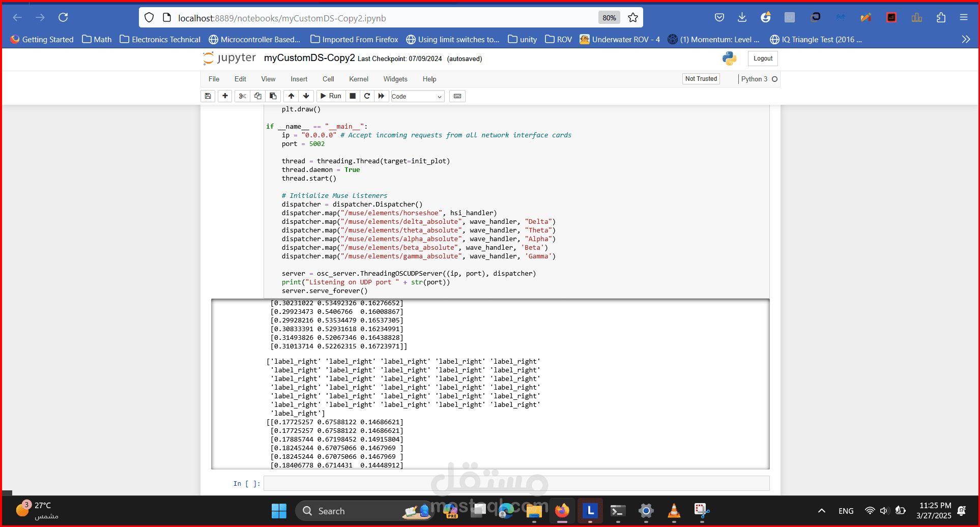
Task: Open the Snipping Tool from the taskbar
Action: coord(702,511)
